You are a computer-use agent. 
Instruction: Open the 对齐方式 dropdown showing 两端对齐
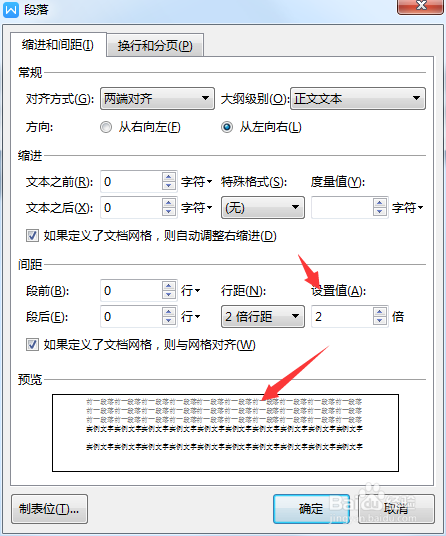157,98
